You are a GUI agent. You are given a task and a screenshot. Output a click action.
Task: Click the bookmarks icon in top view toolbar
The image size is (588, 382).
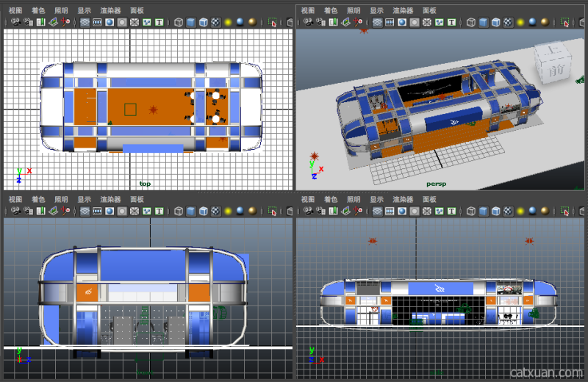(x=40, y=22)
